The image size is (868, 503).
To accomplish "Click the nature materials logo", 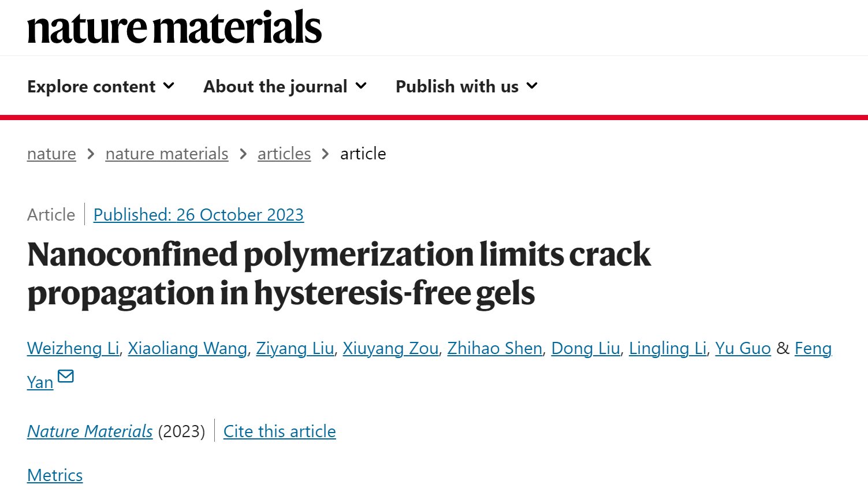I will pos(174,27).
